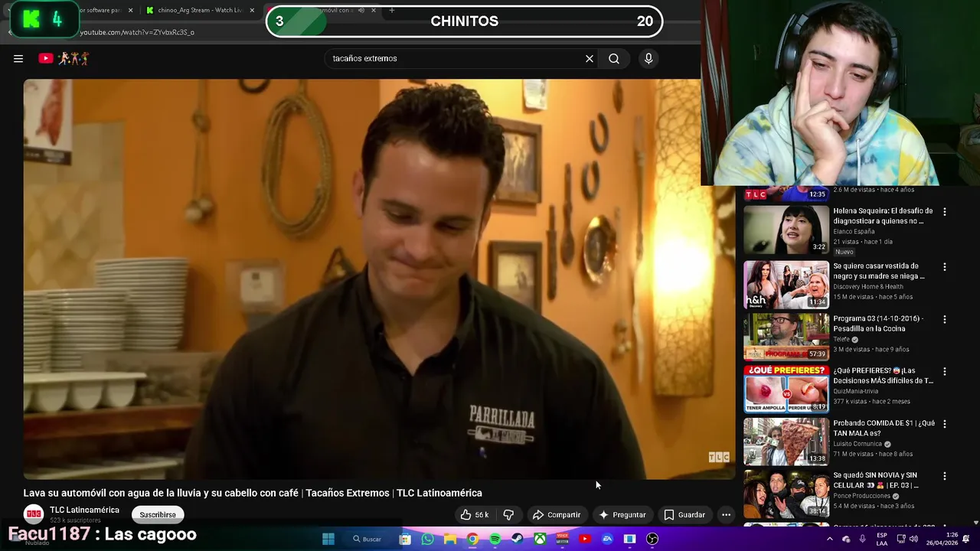The image size is (980, 551).
Task: Click Ponce Producciones channel name
Action: point(863,496)
